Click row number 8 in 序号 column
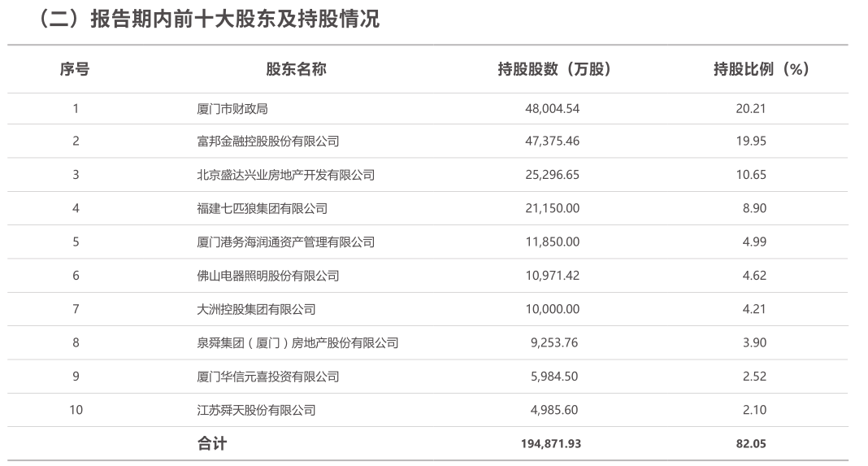868x466 pixels. click(76, 343)
